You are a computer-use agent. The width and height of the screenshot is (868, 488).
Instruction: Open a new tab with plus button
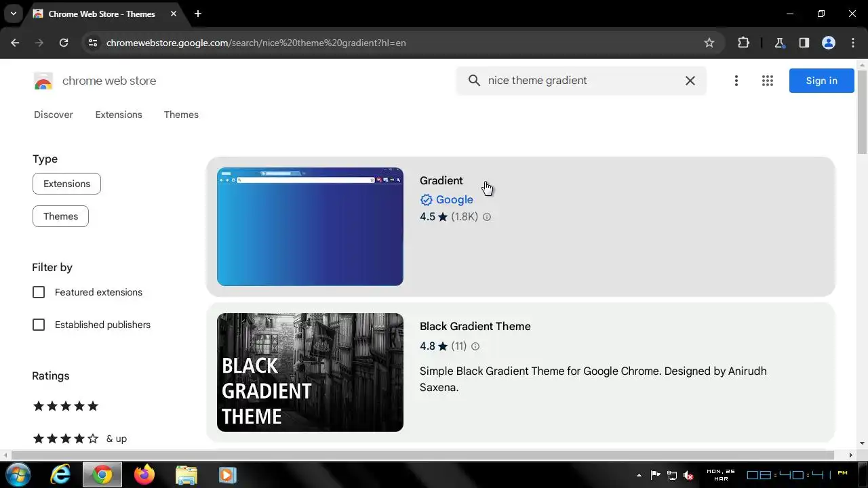tap(197, 14)
